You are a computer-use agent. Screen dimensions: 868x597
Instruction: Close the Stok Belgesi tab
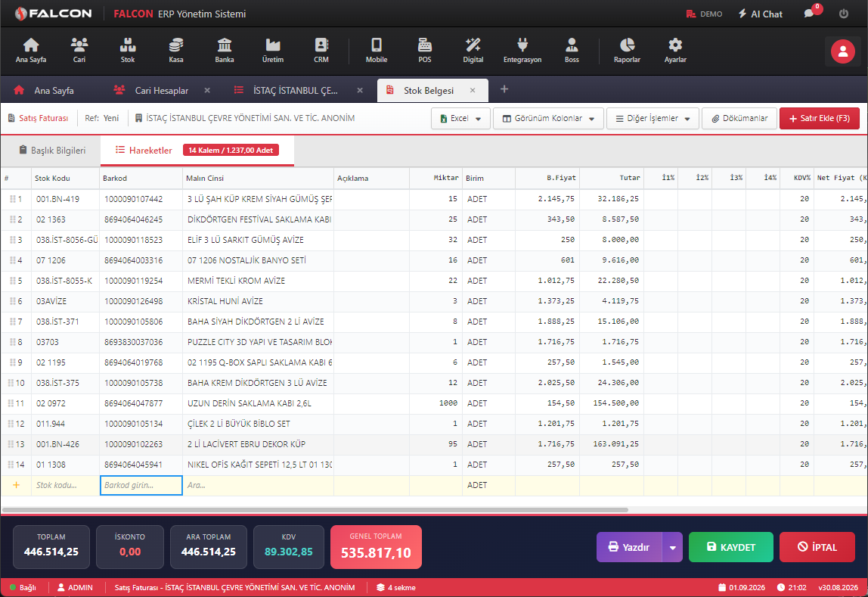click(473, 90)
